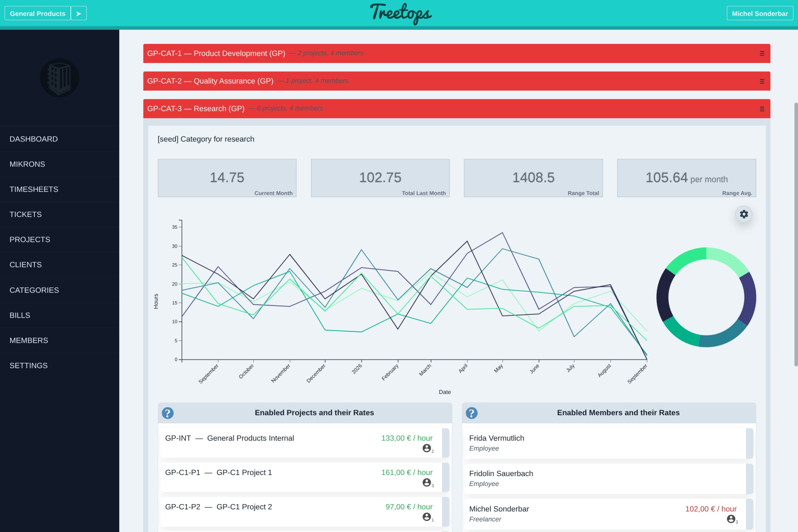This screenshot has height=532, width=798.
Task: Open the GP-CAT-3 Research hamburger menu
Action: point(762,109)
